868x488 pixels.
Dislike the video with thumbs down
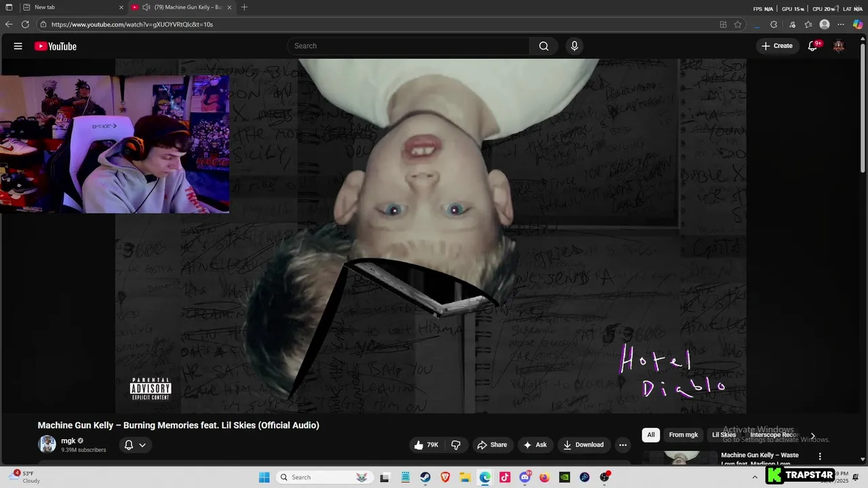(456, 445)
